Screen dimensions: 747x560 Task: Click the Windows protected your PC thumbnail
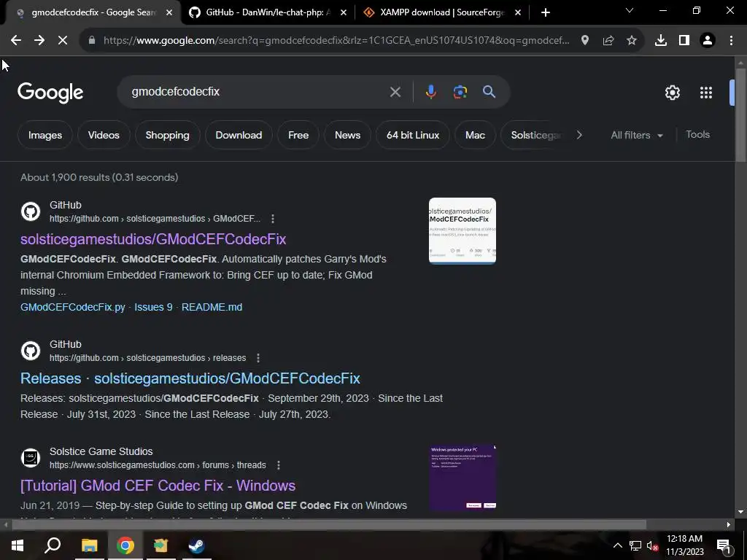click(x=462, y=477)
